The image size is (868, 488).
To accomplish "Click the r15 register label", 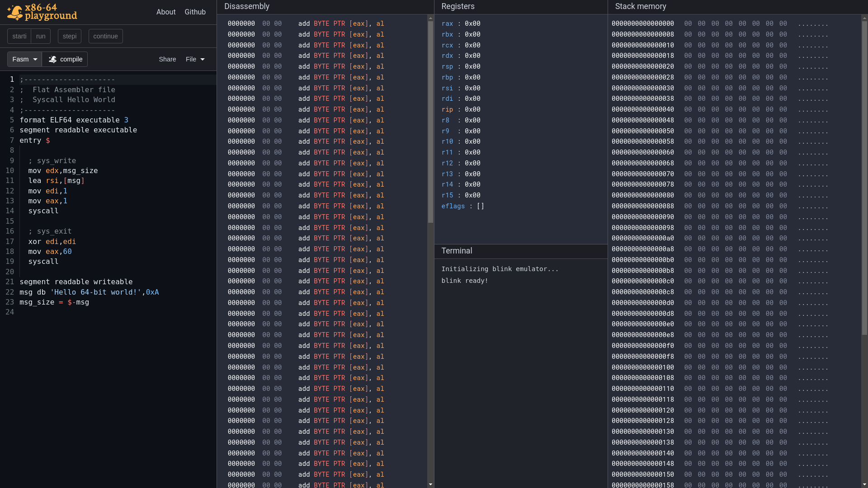I will click(x=447, y=195).
